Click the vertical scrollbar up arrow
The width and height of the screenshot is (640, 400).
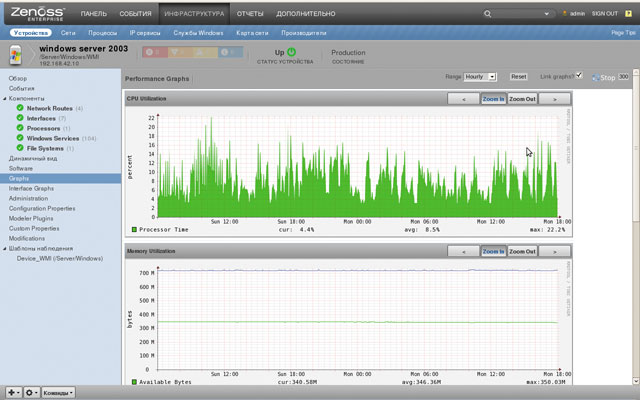[636, 72]
